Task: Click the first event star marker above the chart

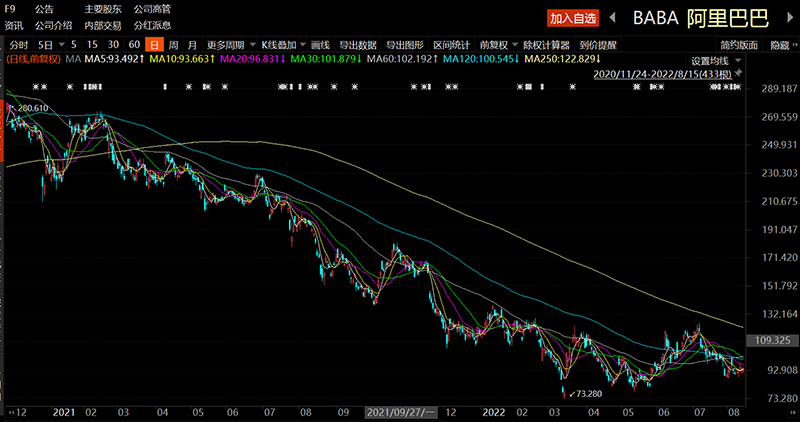Action: pyautogui.click(x=35, y=88)
